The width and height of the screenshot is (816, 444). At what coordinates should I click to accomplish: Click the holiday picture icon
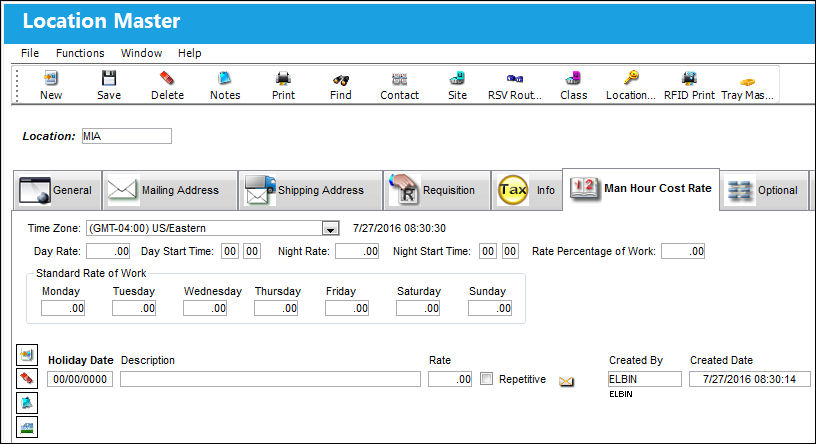(x=27, y=427)
